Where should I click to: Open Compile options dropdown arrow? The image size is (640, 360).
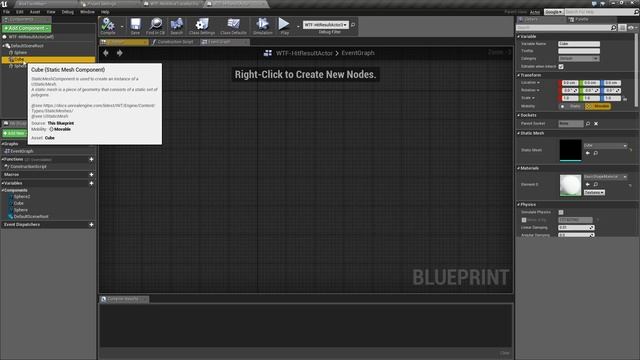122,27
